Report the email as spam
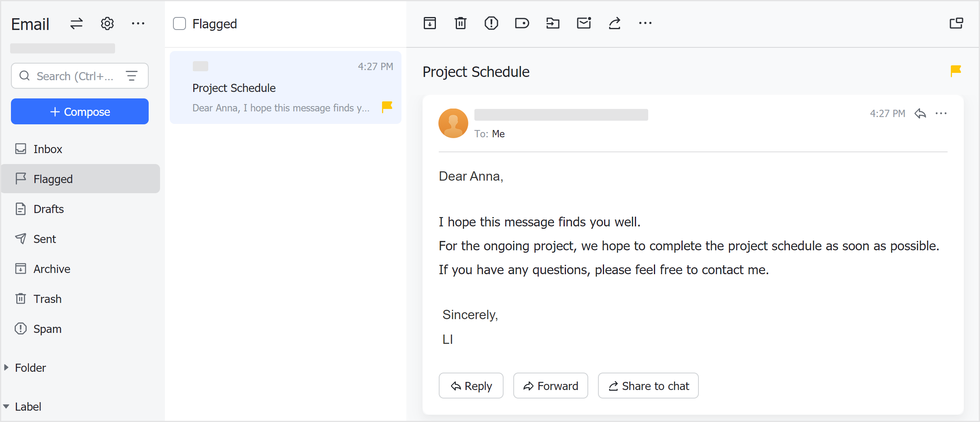Image resolution: width=980 pixels, height=422 pixels. (491, 23)
